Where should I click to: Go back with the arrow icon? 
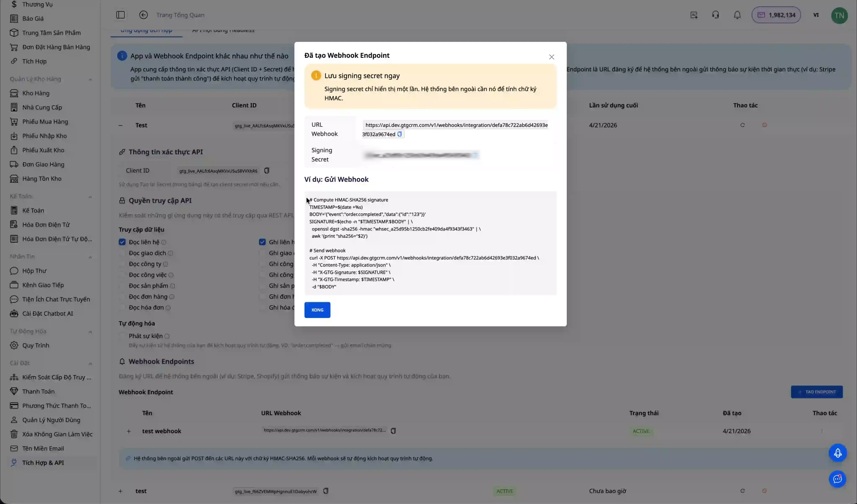point(143,15)
